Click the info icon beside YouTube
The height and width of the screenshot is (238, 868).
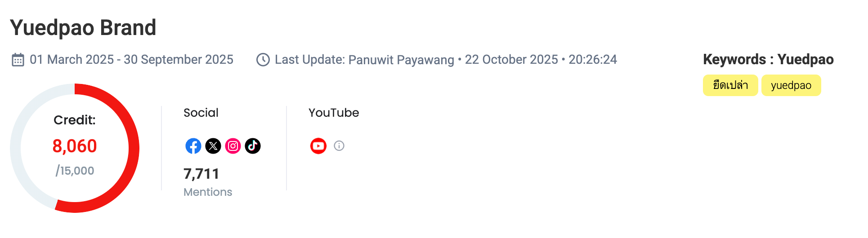pos(339,146)
